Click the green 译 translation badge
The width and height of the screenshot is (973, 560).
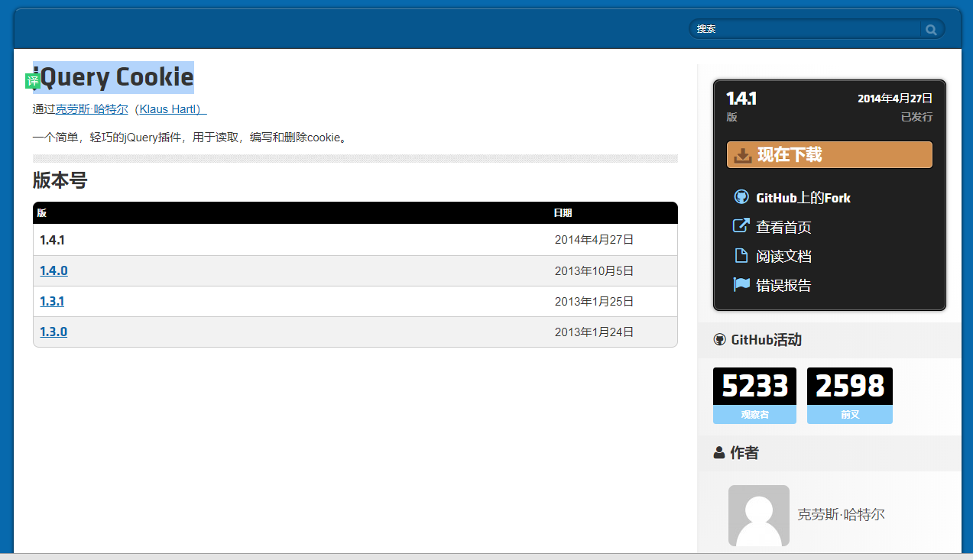[32, 79]
